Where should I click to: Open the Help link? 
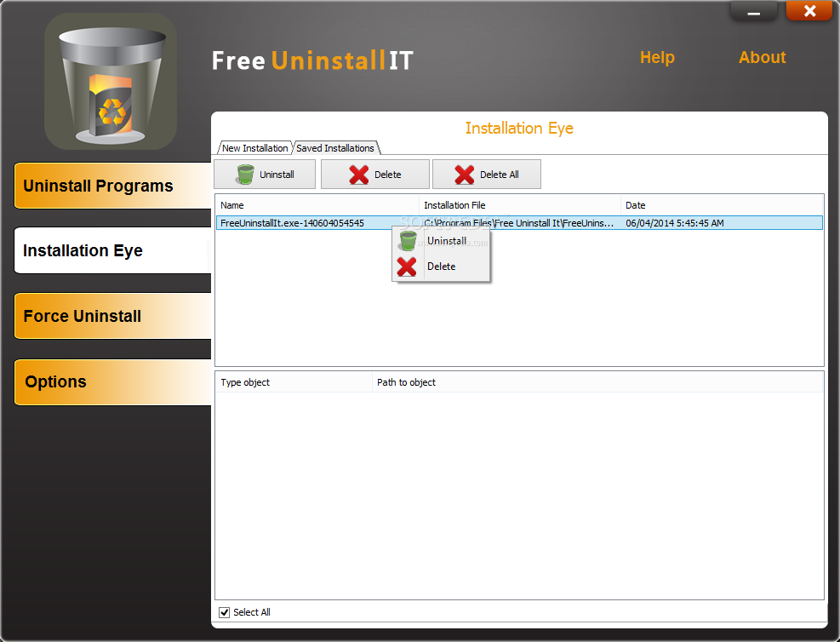(x=657, y=57)
